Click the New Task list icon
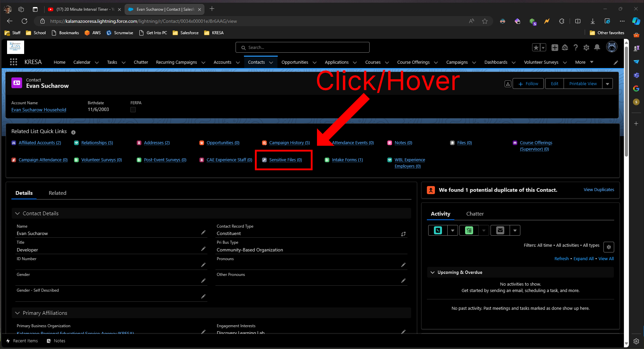 (469, 230)
